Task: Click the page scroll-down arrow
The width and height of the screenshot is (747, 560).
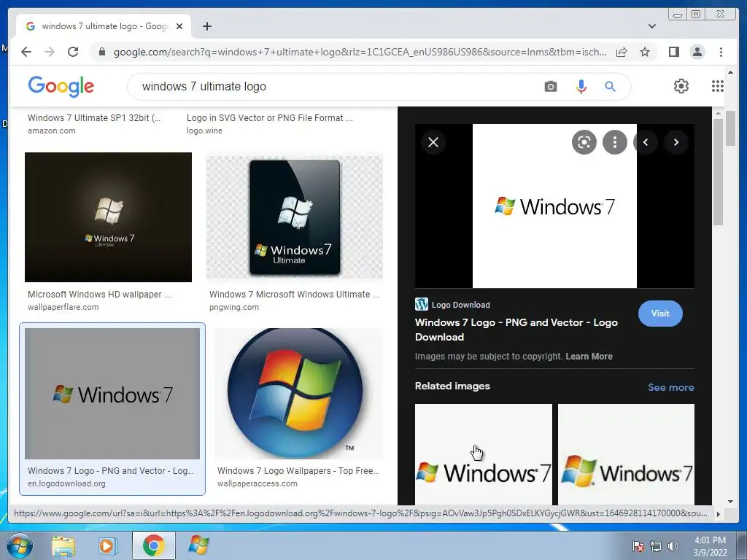Action: point(731,501)
